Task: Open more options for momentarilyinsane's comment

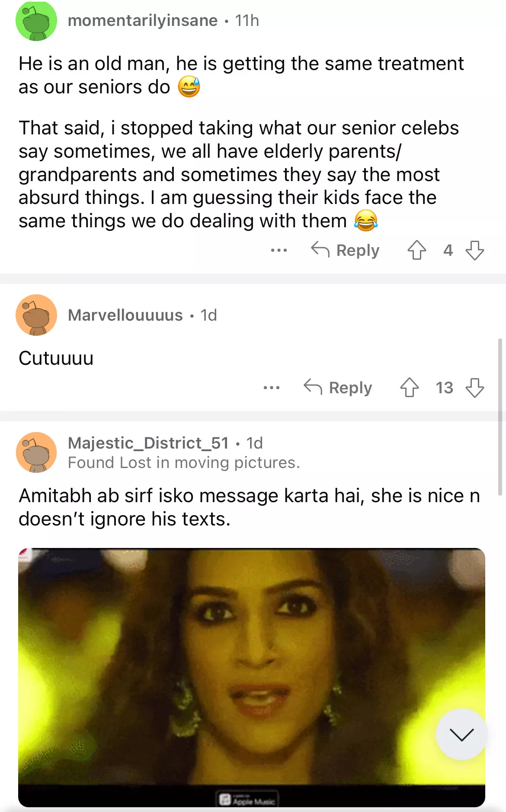Action: [x=279, y=250]
